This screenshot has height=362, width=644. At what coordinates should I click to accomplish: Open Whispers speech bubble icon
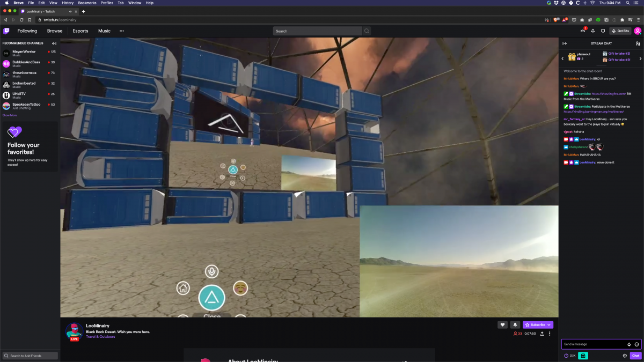pos(603,31)
